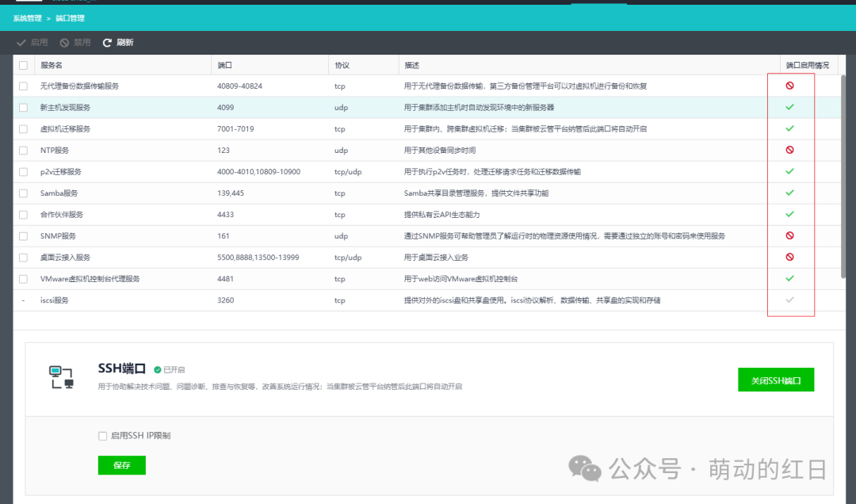Click the red disabled icon for SNMP服务
The width and height of the screenshot is (856, 504).
(789, 236)
